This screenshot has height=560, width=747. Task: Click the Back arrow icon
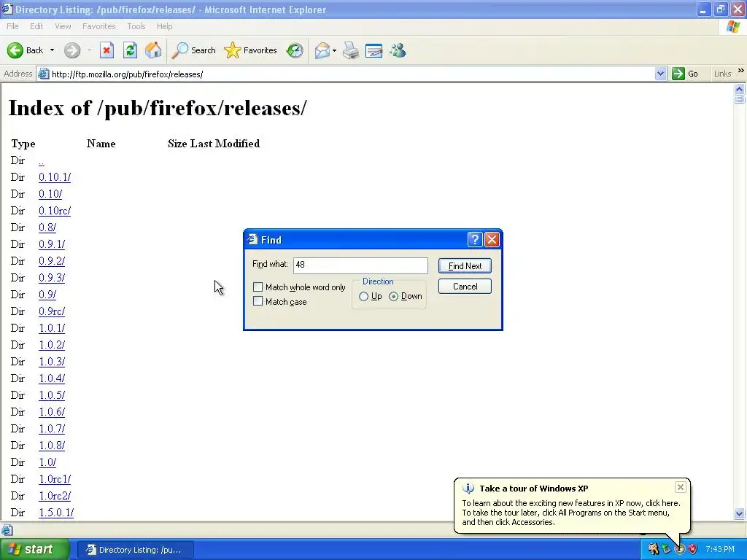pyautogui.click(x=15, y=50)
